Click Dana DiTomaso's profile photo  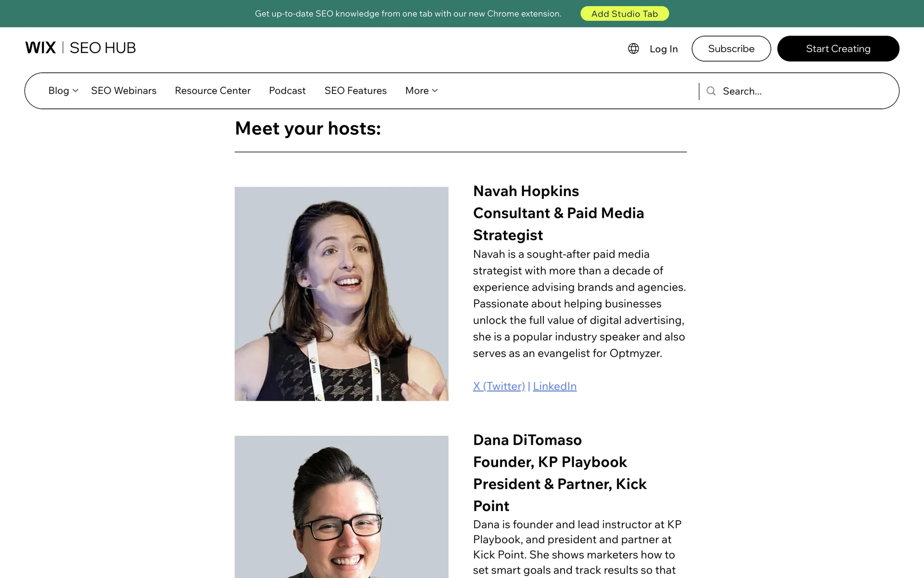coord(341,507)
